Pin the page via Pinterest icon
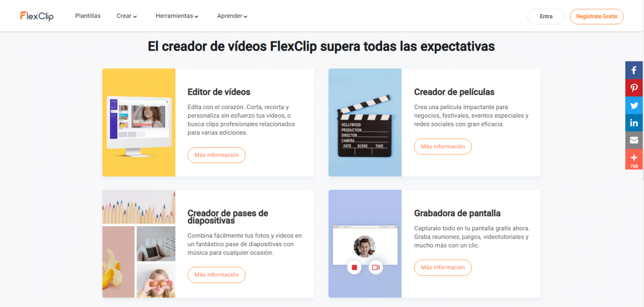644x307 pixels. tap(634, 87)
